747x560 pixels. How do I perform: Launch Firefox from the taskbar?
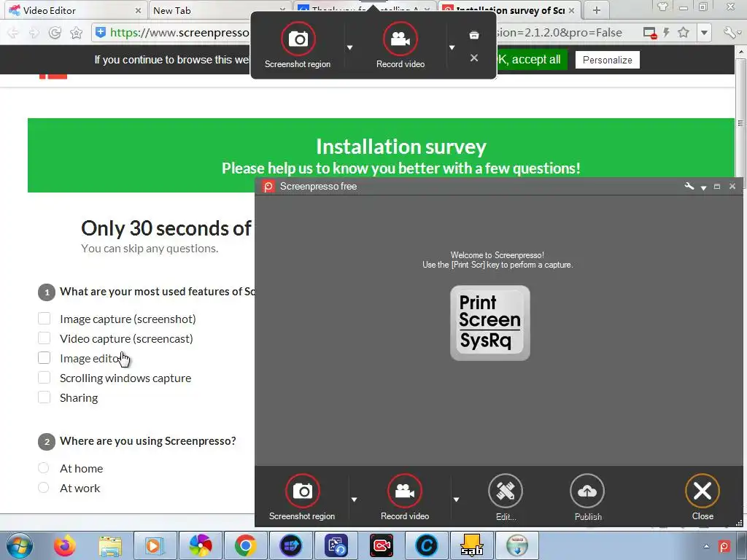(64, 545)
